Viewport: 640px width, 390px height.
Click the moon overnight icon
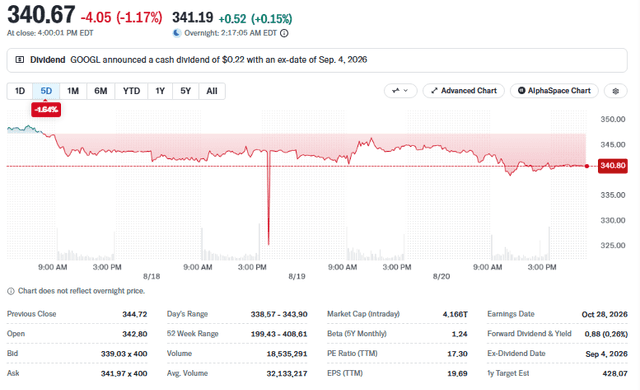click(x=177, y=33)
